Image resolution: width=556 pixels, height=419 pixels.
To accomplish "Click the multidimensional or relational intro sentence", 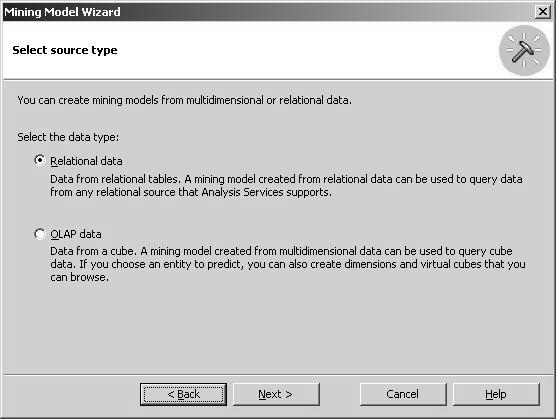I will (x=184, y=100).
